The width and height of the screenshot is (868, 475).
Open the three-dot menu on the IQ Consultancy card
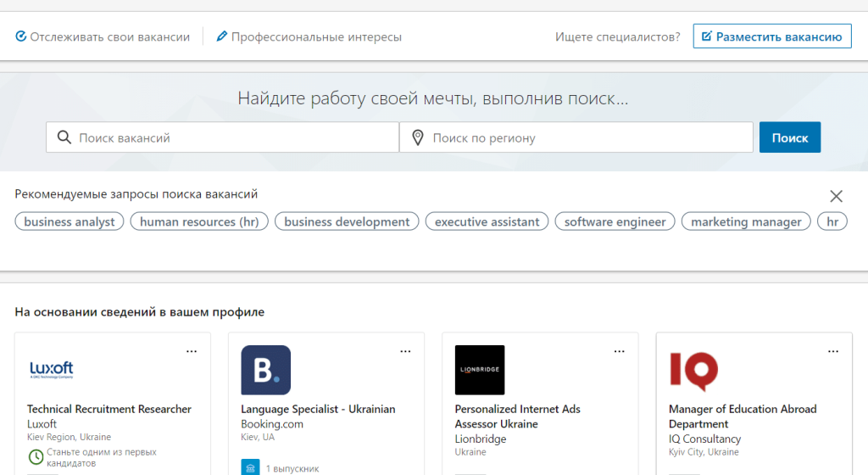833,351
